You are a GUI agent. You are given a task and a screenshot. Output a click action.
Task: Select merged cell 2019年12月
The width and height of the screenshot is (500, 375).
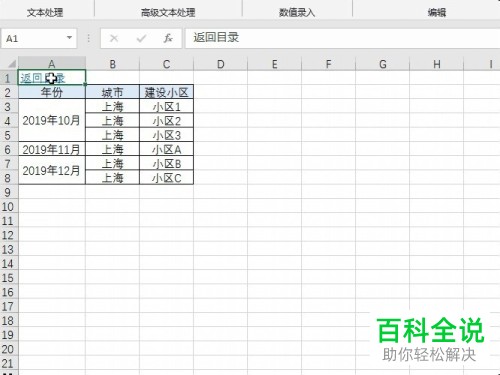pyautogui.click(x=52, y=170)
